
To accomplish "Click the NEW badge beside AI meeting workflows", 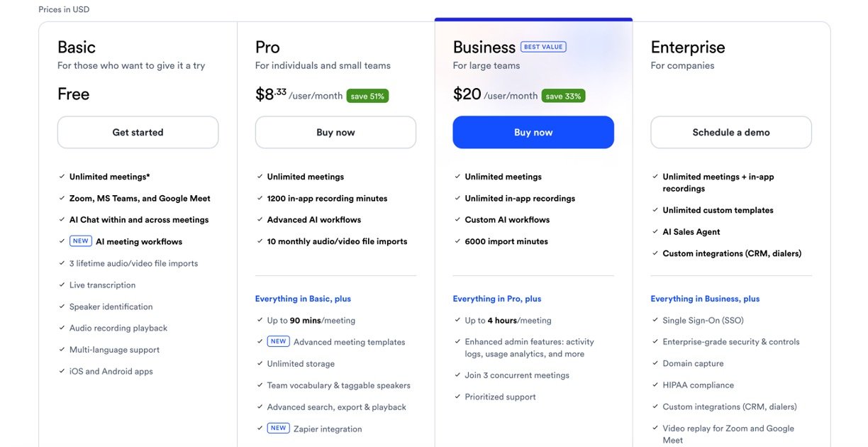I will click(81, 241).
